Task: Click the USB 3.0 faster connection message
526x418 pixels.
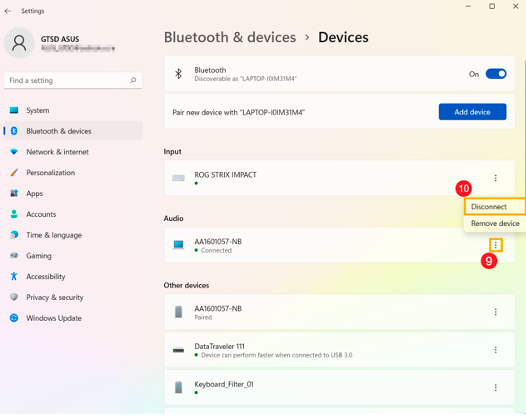Action: 276,355
